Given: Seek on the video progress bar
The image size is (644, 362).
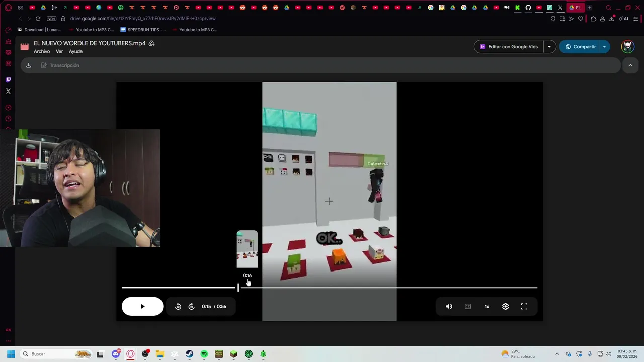Looking at the screenshot, I should pos(330,288).
